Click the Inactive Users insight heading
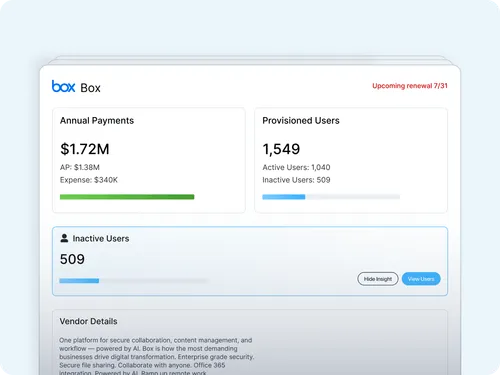 point(101,239)
